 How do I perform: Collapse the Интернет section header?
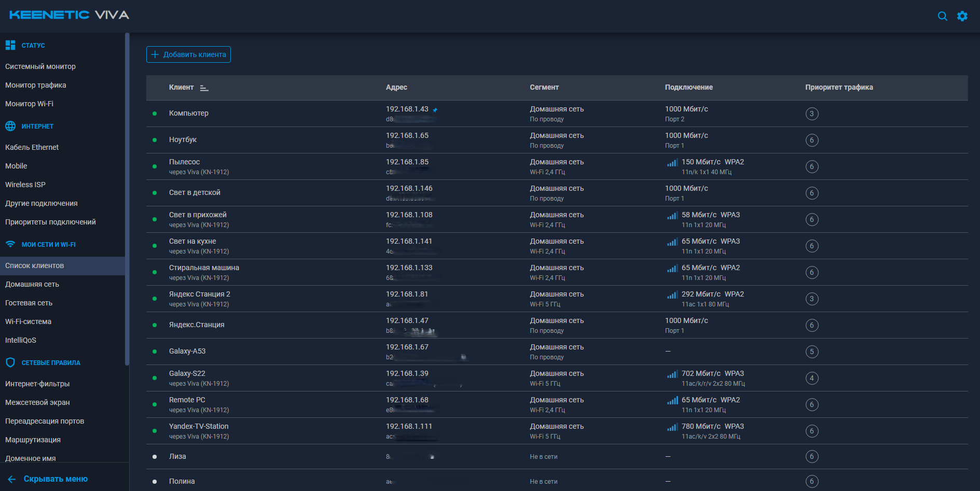coord(37,127)
